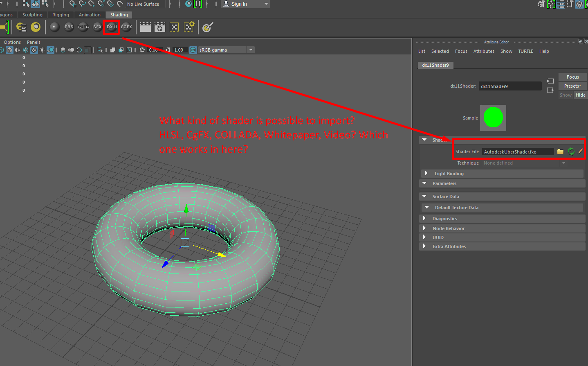The height and width of the screenshot is (366, 588).
Task: Click the Hide button in Attribute Editor
Action: (580, 95)
